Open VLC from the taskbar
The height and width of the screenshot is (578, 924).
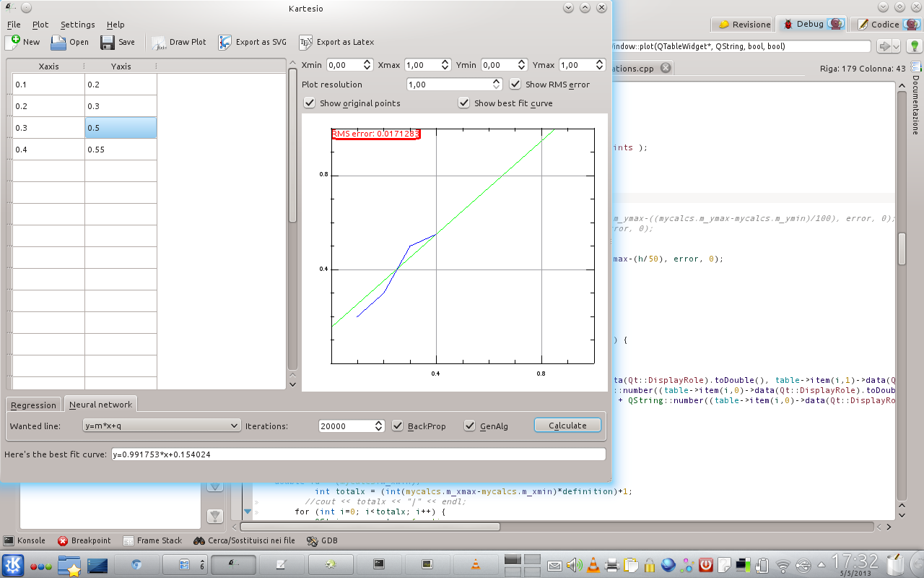coord(476,564)
